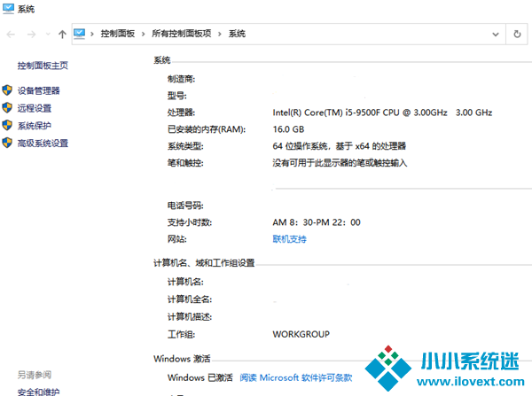Viewport: 532px width, 396px height.
Task: Click 系统 breadcrumb in the address bar
Action: [237, 34]
